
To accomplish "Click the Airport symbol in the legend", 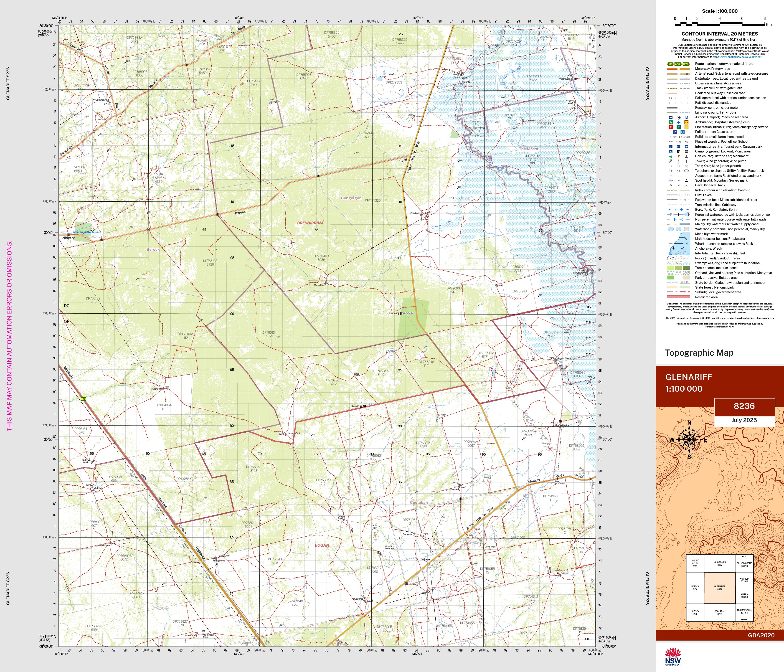I will point(671,117).
